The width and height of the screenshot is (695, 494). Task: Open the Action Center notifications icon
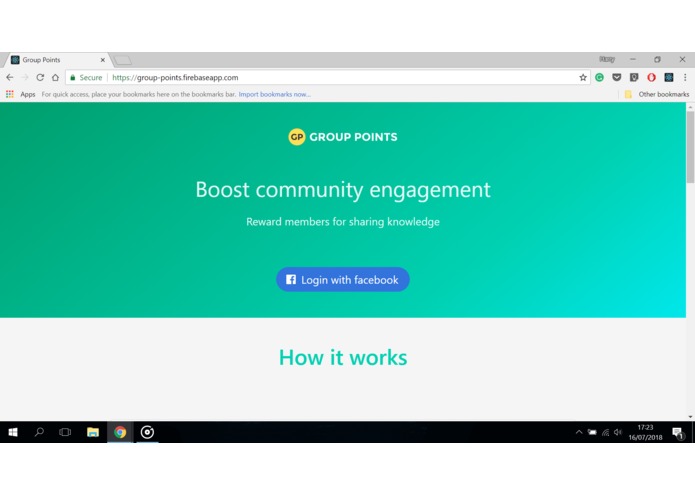(x=678, y=432)
